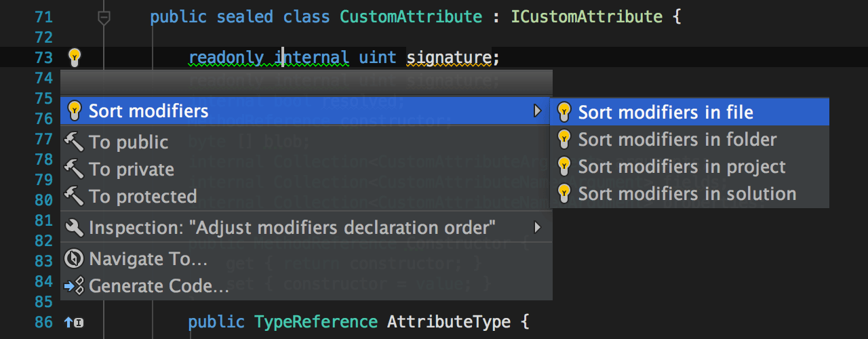Collapse the class fold marker on line 71
Viewport: 868px width, 339px height.
coord(104,18)
